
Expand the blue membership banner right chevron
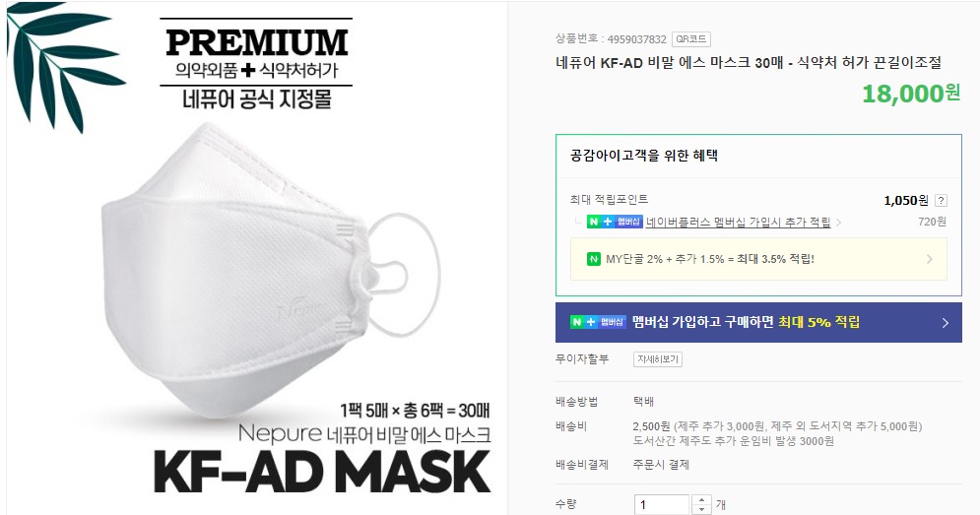pos(945,323)
